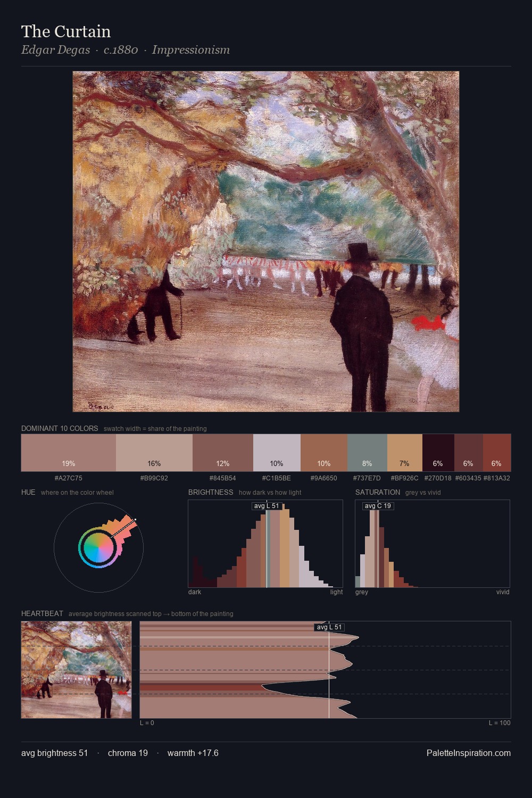Click the 'grey' axis label

click(362, 592)
